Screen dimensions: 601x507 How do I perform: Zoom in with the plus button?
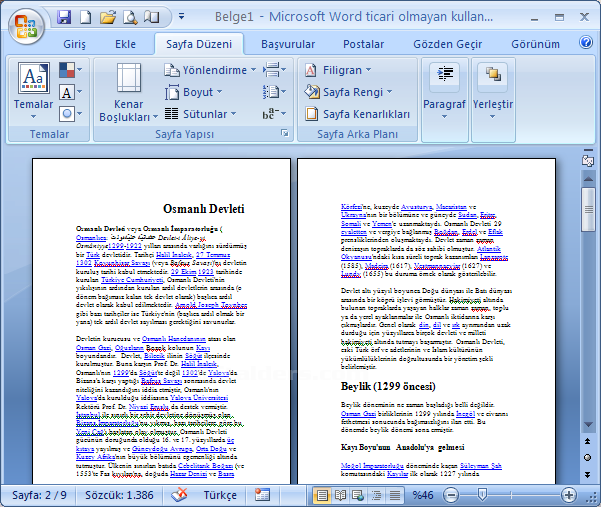point(569,495)
